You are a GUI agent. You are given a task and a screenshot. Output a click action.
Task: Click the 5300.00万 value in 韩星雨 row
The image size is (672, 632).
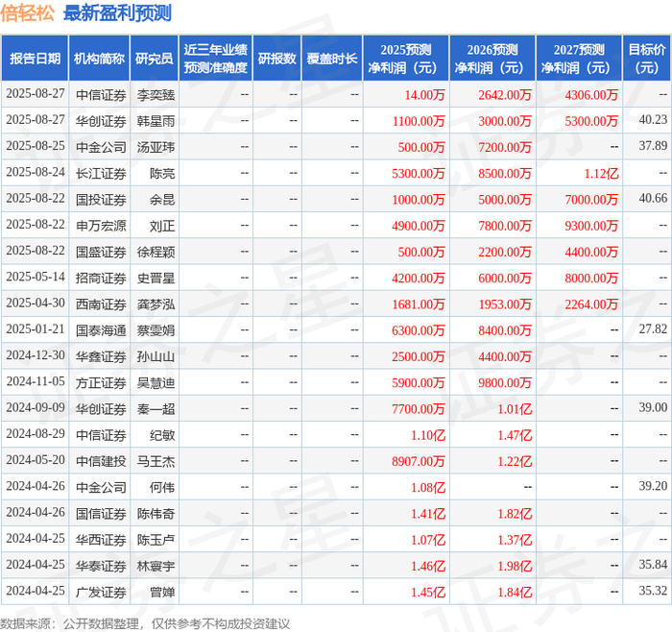[591, 121]
